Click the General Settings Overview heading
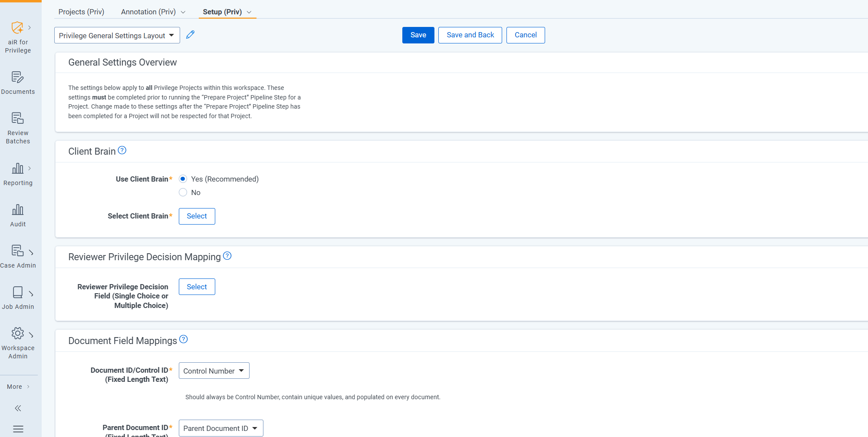 [x=122, y=63]
